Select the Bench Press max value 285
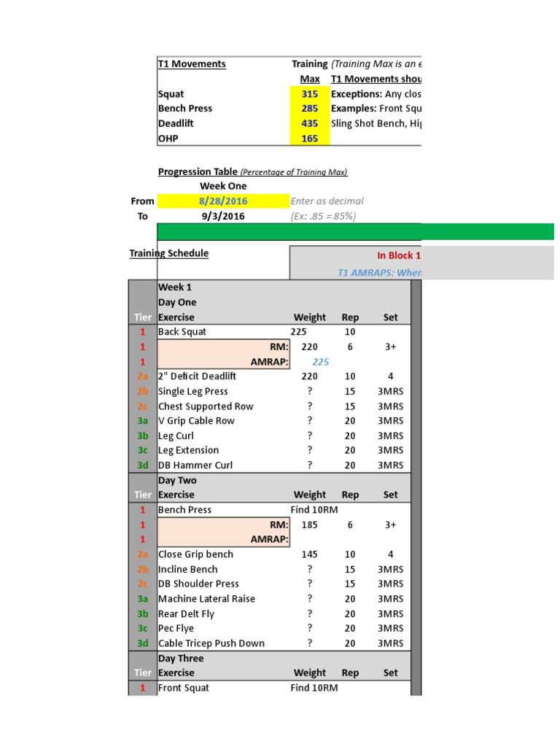The height and width of the screenshot is (747, 560). [309, 109]
